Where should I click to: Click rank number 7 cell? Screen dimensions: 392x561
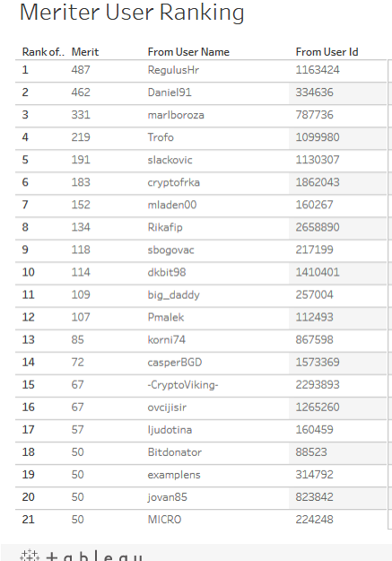pyautogui.click(x=25, y=205)
